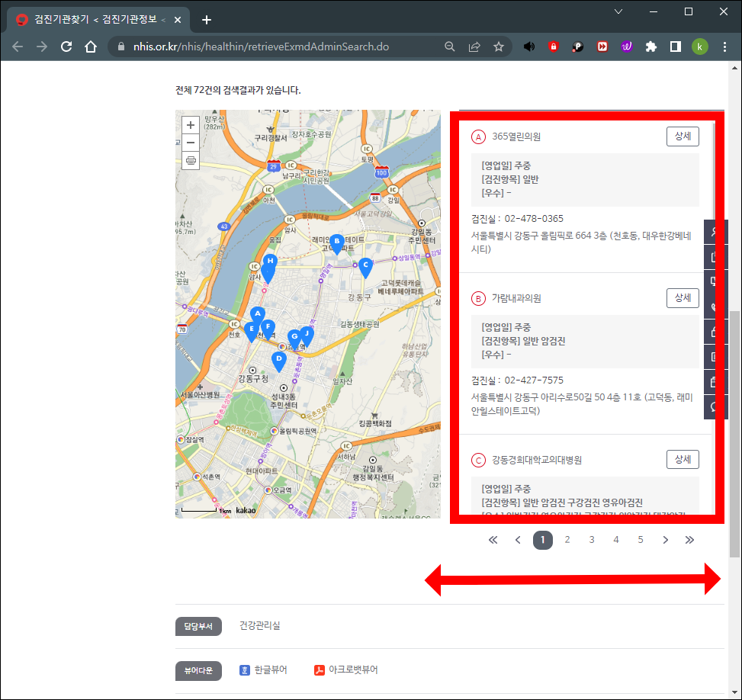This screenshot has height=700, width=742.
Task: Select map marker B
Action: click(x=336, y=244)
